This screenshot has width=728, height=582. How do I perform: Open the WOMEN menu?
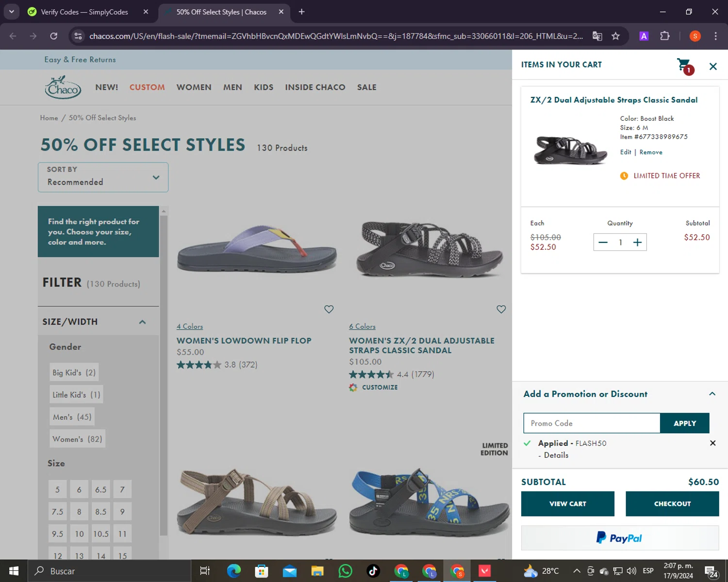[x=194, y=87]
